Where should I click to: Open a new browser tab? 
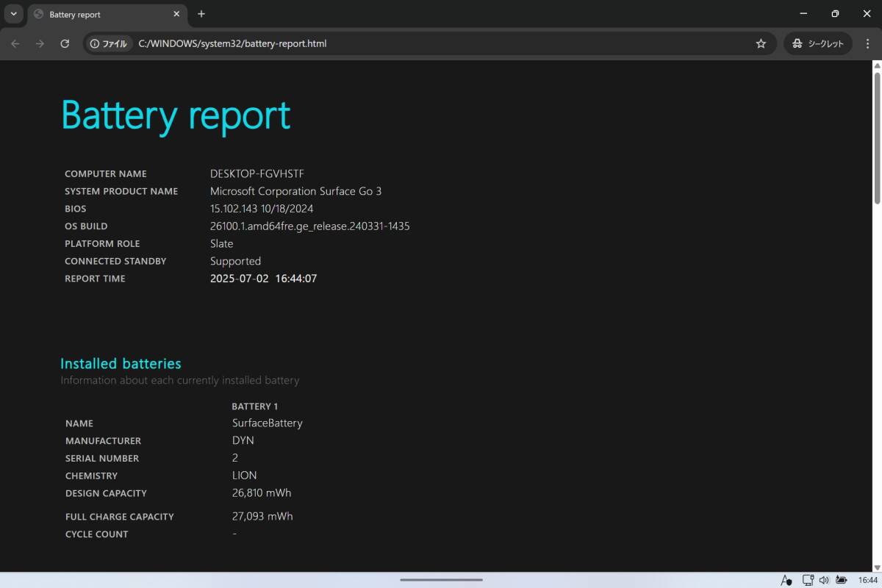click(201, 14)
